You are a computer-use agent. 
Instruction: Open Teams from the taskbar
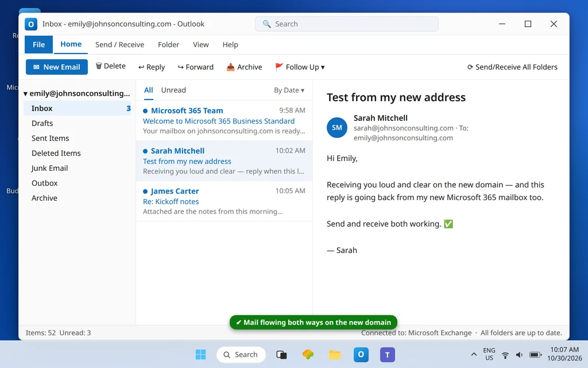[x=388, y=354]
